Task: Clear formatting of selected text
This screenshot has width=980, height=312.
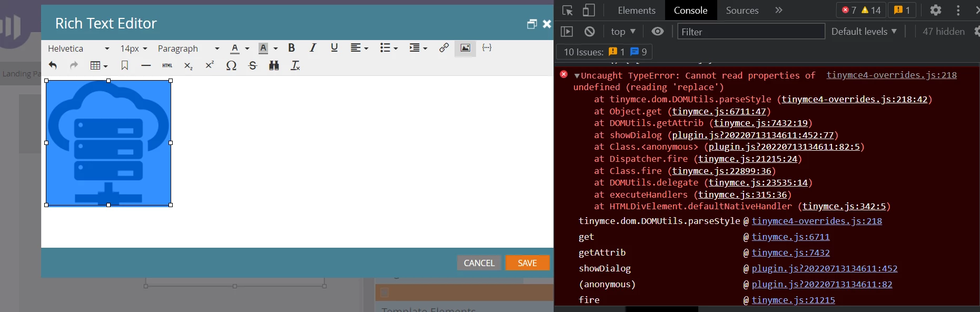Action: click(x=295, y=65)
